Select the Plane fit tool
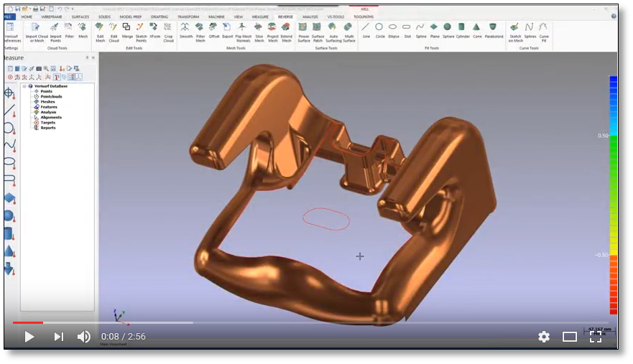The image size is (633, 364). [x=435, y=31]
